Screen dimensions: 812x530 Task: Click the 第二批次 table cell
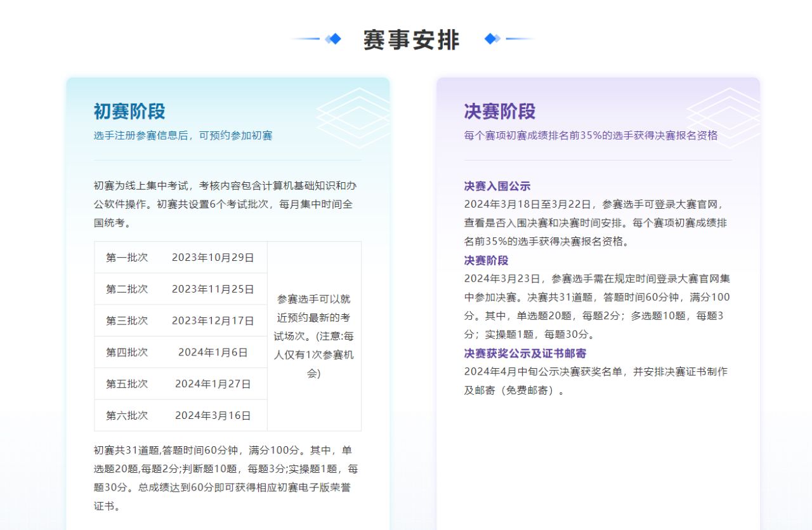(x=127, y=289)
